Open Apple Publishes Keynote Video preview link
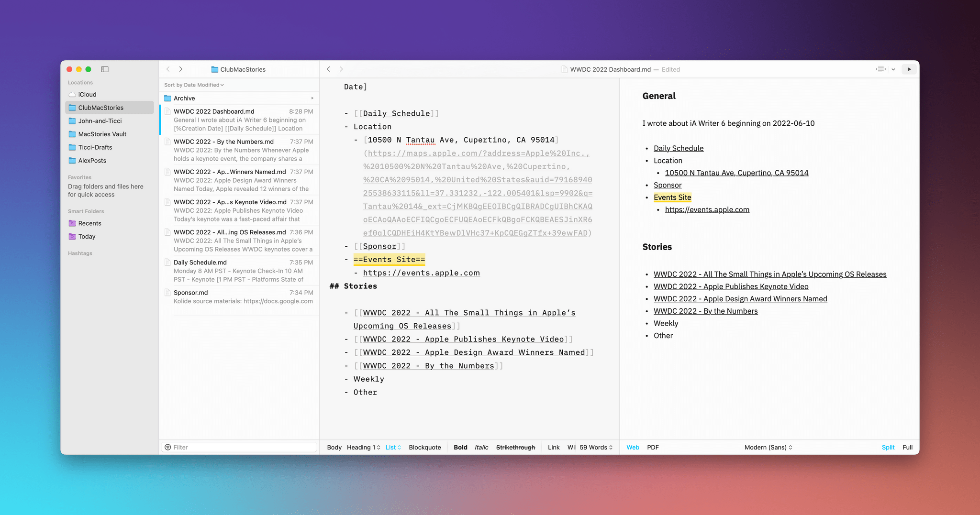 (731, 287)
